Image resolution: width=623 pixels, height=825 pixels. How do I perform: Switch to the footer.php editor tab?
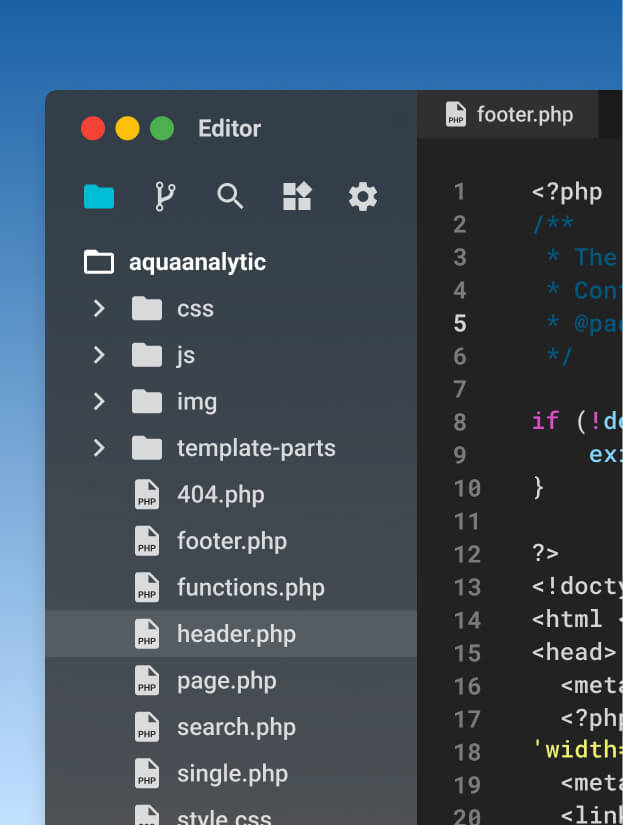click(x=508, y=114)
